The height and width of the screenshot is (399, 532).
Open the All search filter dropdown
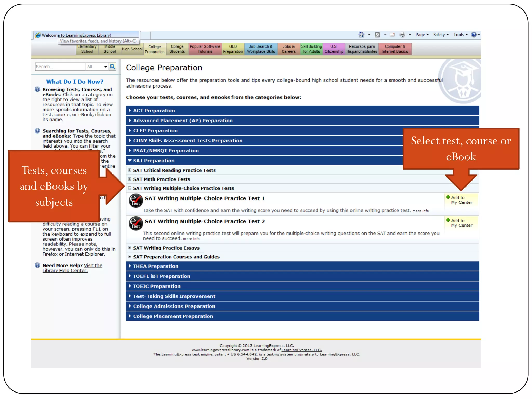pyautogui.click(x=97, y=67)
